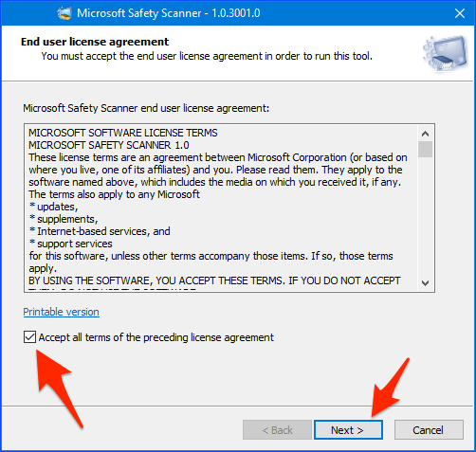The image size is (476, 452).
Task: Open the Printable version link
Action: tap(62, 312)
